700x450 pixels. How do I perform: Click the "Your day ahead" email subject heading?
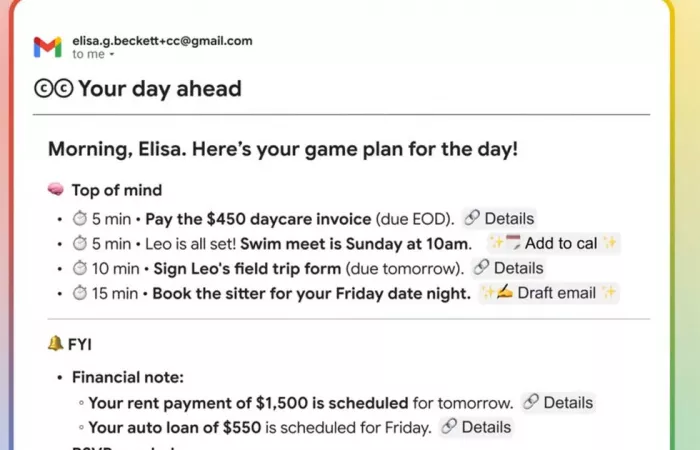coord(159,89)
